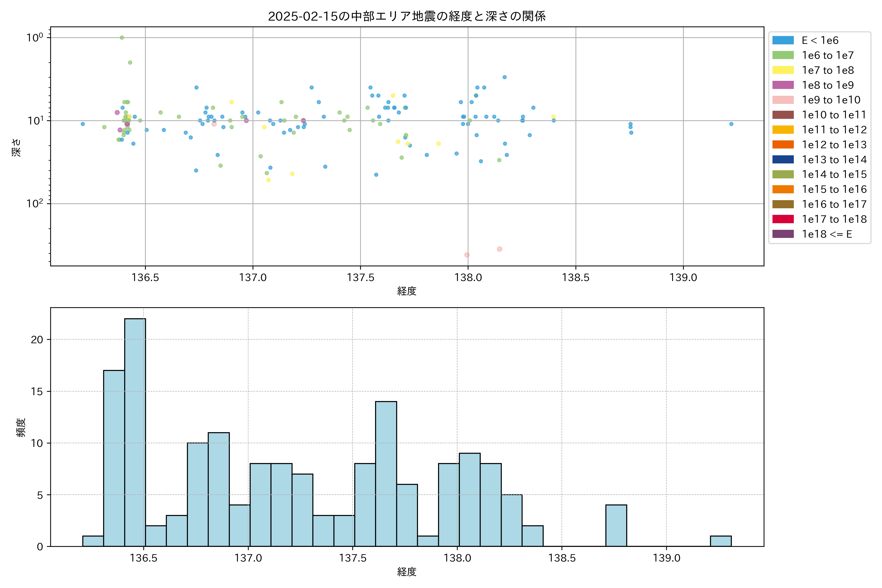Click the histogram bar of height 14

tap(386, 474)
